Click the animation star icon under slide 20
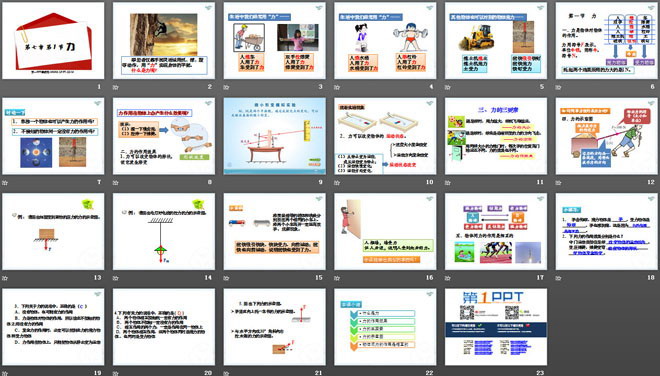This screenshot has width=660, height=376. tap(116, 373)
